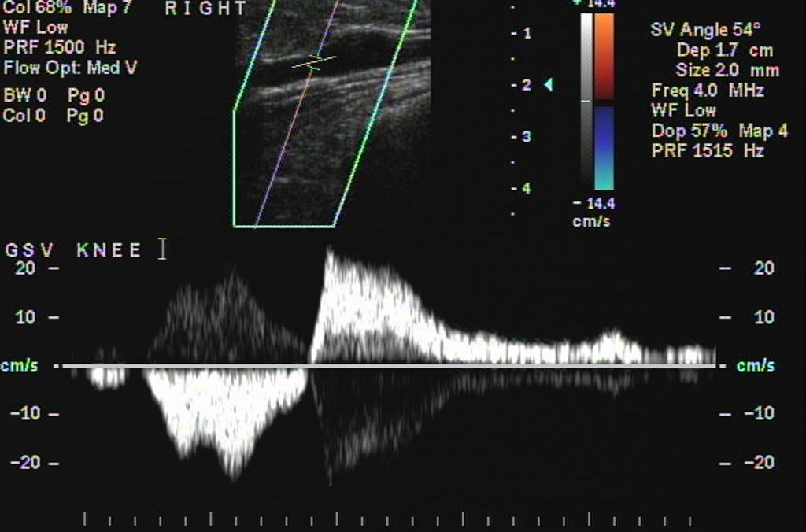
Task: Click the Size 2.0 mm gate readout
Action: 727,70
